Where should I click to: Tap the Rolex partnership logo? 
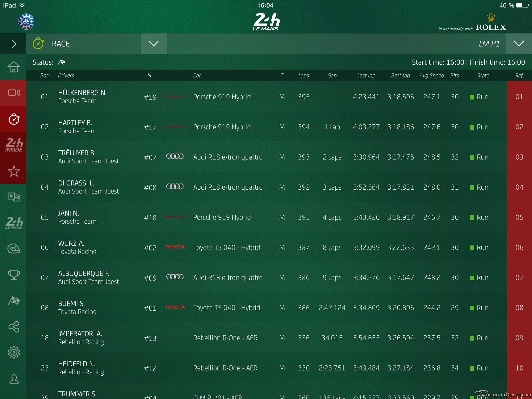[x=472, y=22]
